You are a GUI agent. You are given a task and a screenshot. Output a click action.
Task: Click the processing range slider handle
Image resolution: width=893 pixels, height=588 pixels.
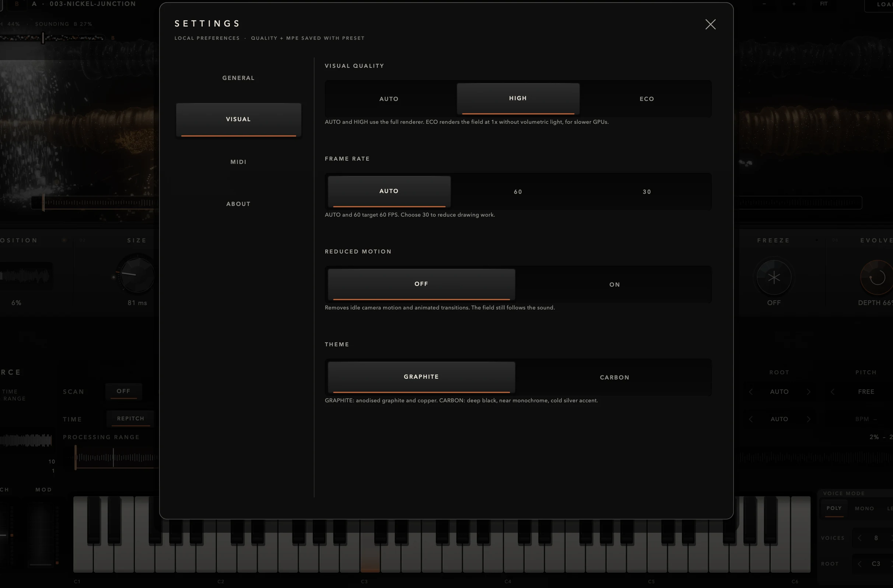(x=76, y=458)
